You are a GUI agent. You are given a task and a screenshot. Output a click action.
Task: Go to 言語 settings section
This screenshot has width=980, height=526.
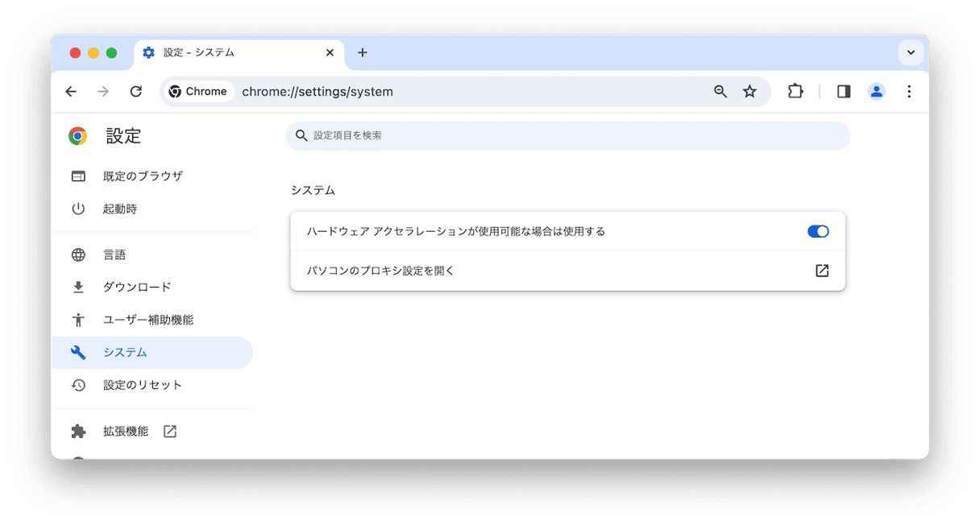coord(114,255)
